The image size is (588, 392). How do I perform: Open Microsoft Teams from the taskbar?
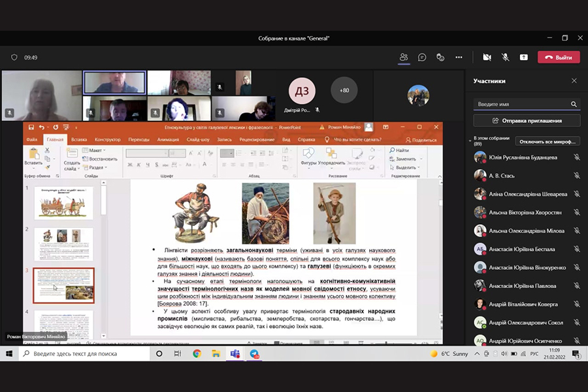[235, 353]
